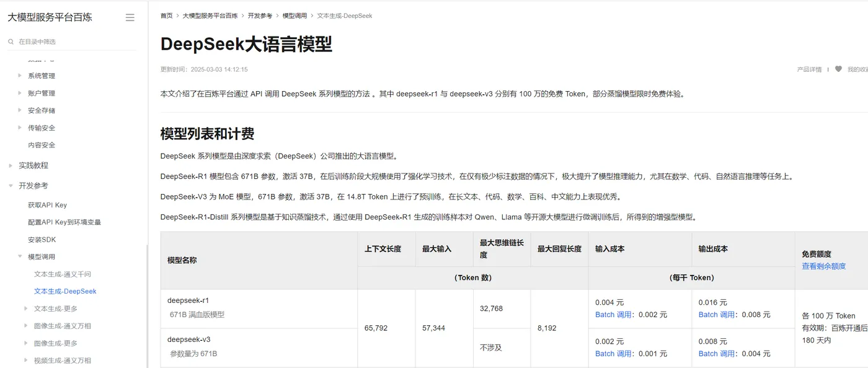The image size is (868, 368).
Task: Expand the 实践教程 section arrow
Action: point(11,165)
